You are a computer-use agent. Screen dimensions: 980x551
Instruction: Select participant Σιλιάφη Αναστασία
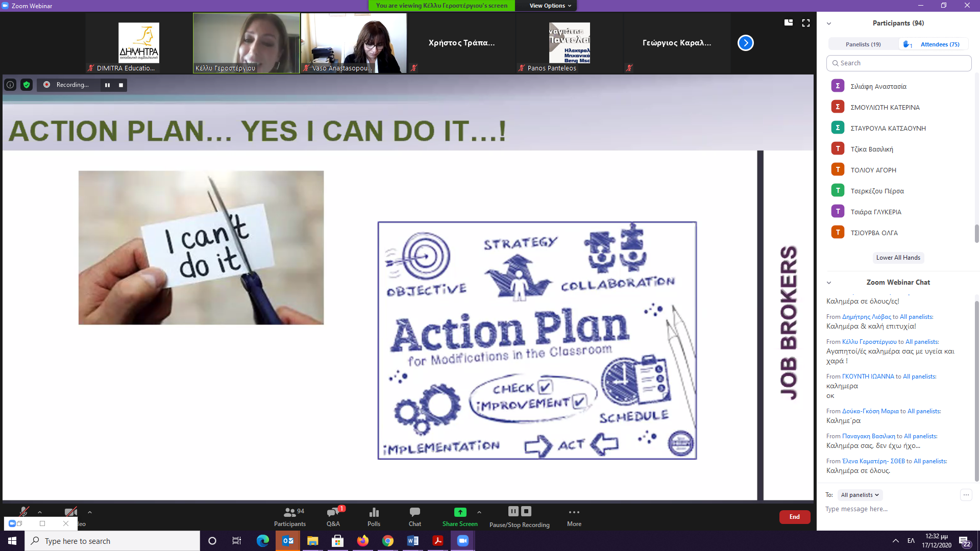[x=898, y=86]
